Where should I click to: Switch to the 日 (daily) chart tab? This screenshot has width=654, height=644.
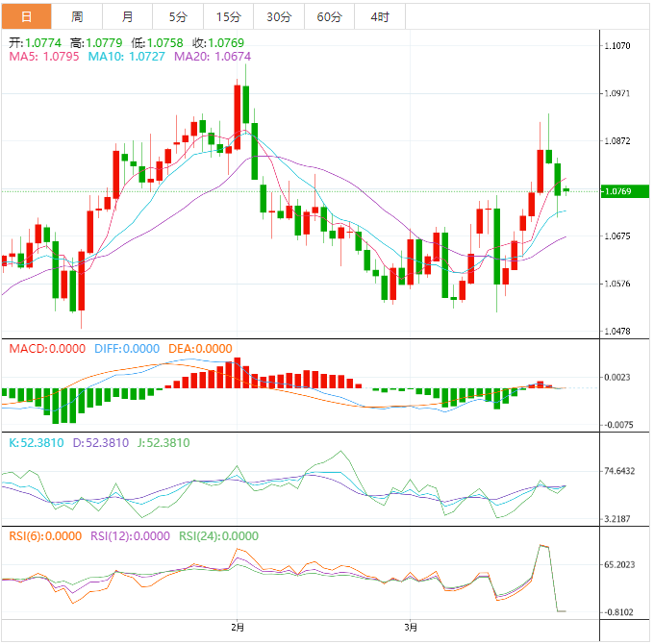pos(26,16)
